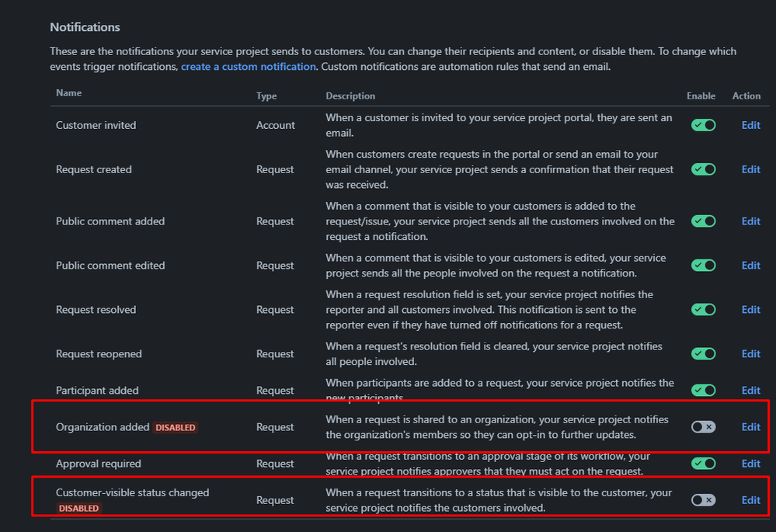Disable the Customer invited notification toggle
The height and width of the screenshot is (532, 776).
pyautogui.click(x=702, y=124)
